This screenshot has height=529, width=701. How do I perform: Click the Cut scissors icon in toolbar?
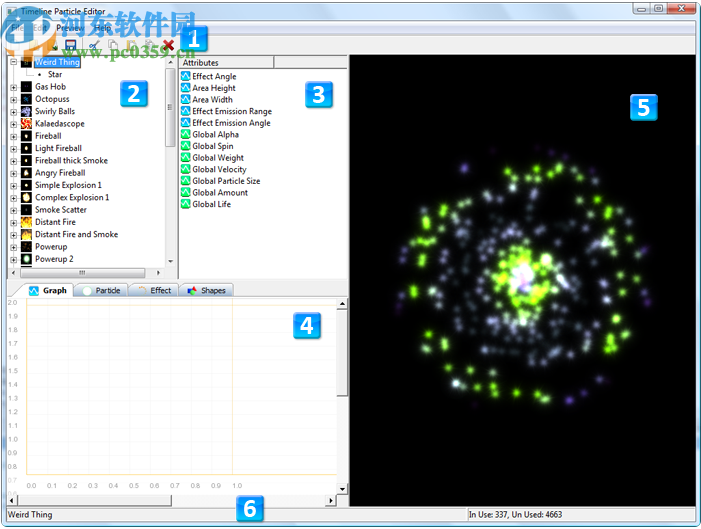coord(94,45)
